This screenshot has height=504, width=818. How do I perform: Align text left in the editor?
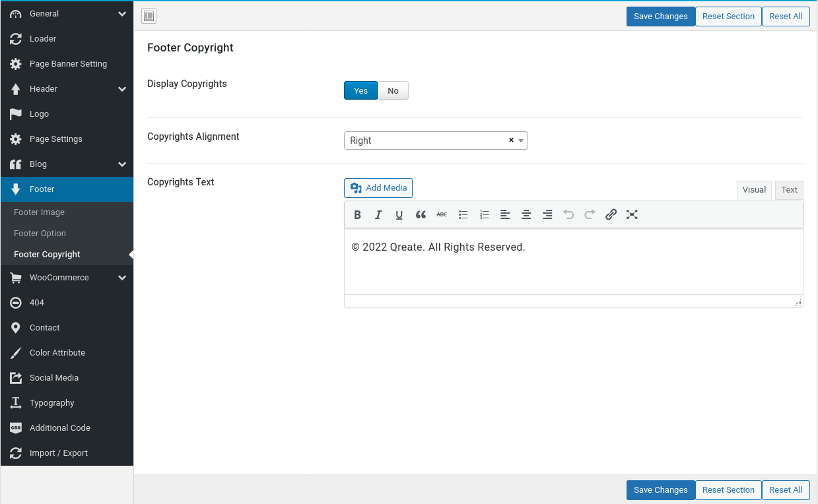tap(505, 214)
